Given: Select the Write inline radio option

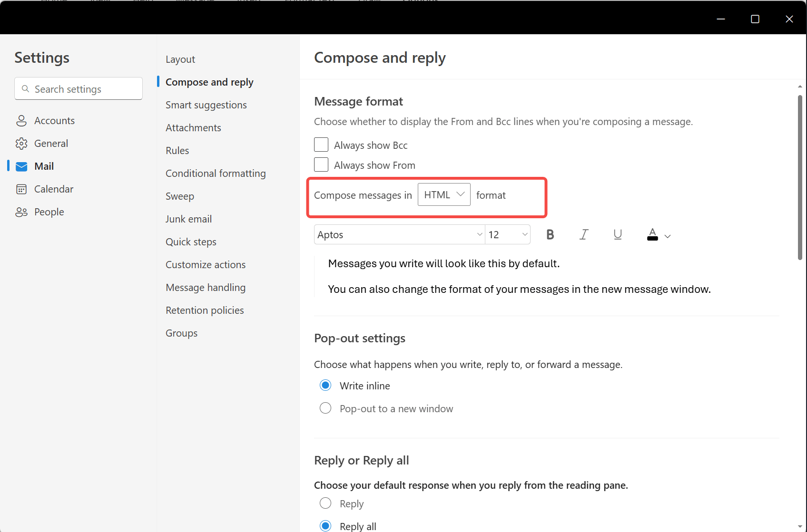Looking at the screenshot, I should (325, 385).
